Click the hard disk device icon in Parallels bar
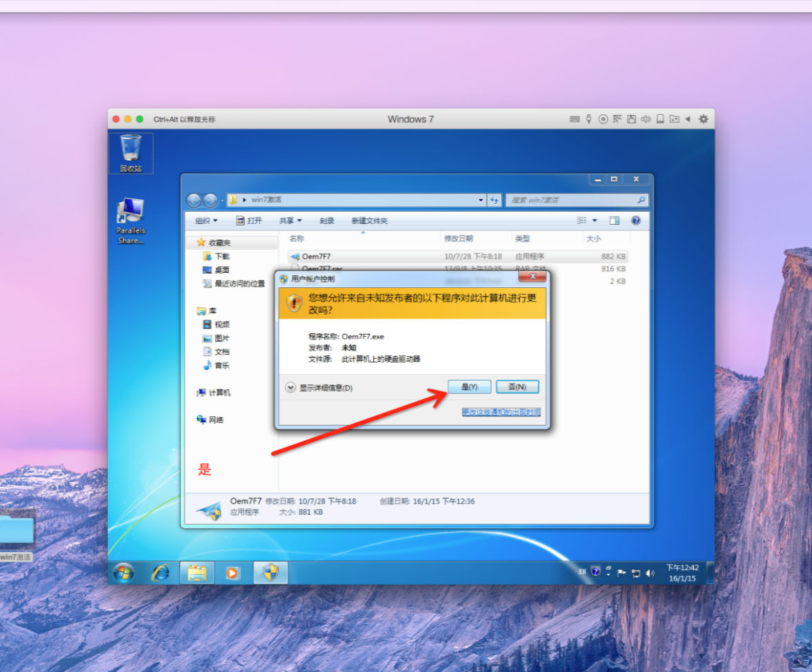Image resolution: width=812 pixels, height=672 pixels. click(661, 119)
